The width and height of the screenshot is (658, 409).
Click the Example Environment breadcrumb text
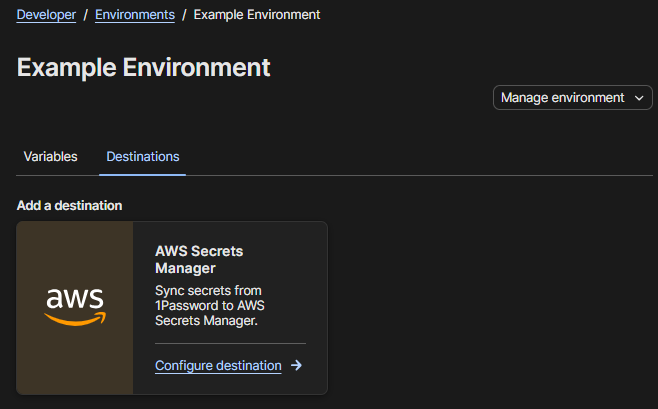pos(257,15)
